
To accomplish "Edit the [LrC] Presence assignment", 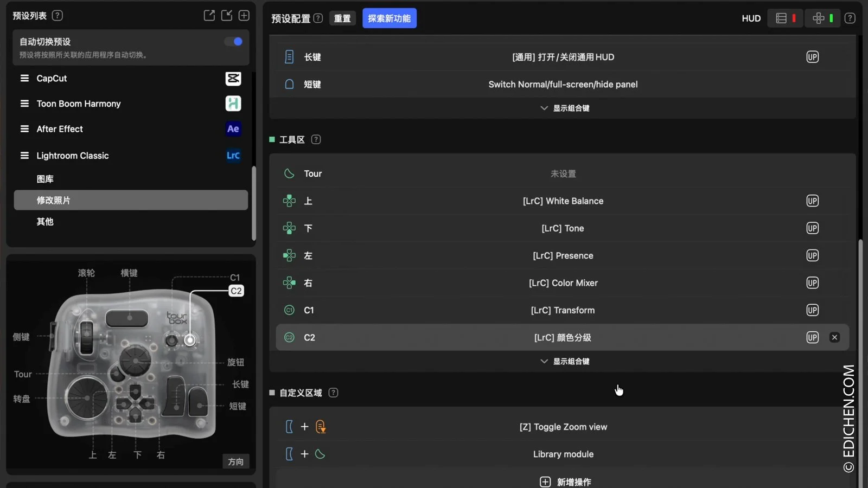I will (563, 256).
